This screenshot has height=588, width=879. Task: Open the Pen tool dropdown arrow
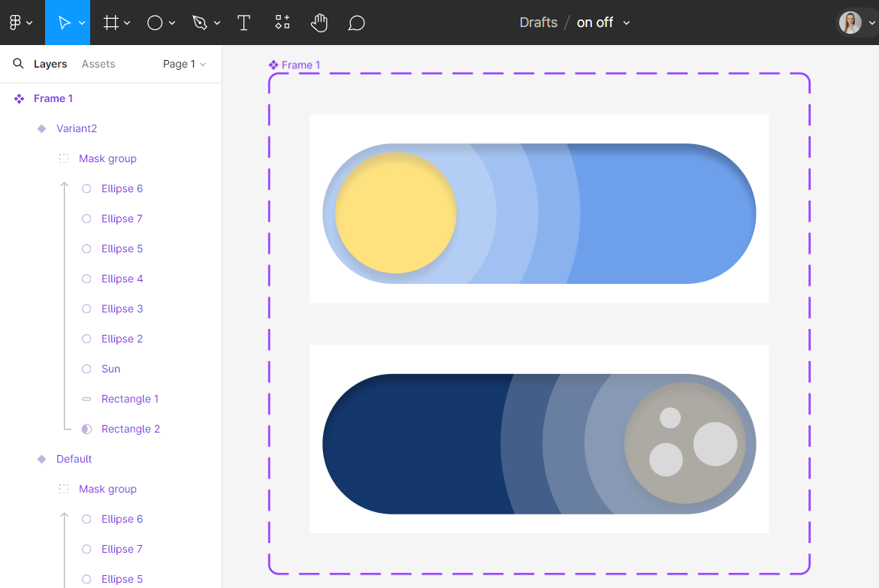(x=217, y=23)
